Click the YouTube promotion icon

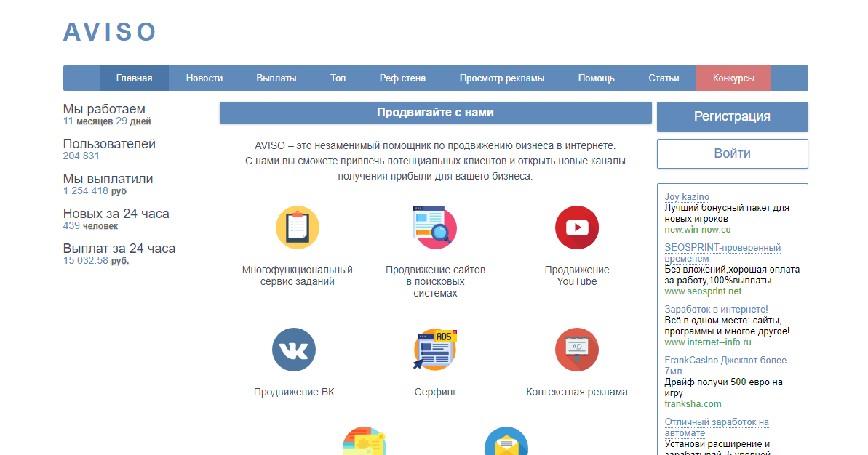pos(576,227)
